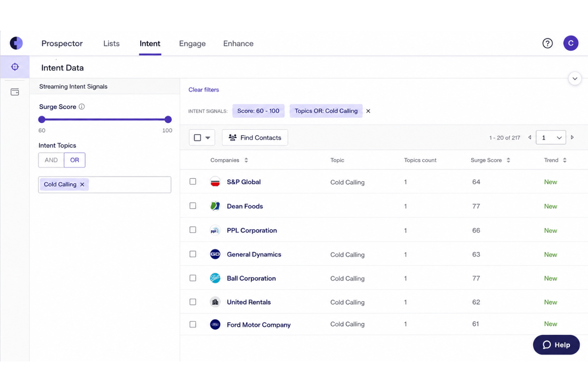Click the General Dynamics logo
The height and width of the screenshot is (392, 588).
coord(215,254)
